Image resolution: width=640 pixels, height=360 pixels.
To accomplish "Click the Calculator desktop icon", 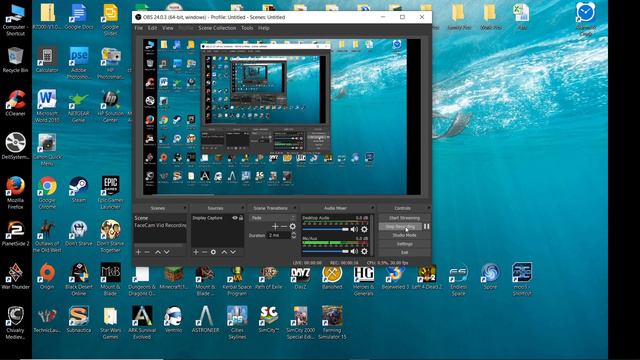I will click(47, 60).
